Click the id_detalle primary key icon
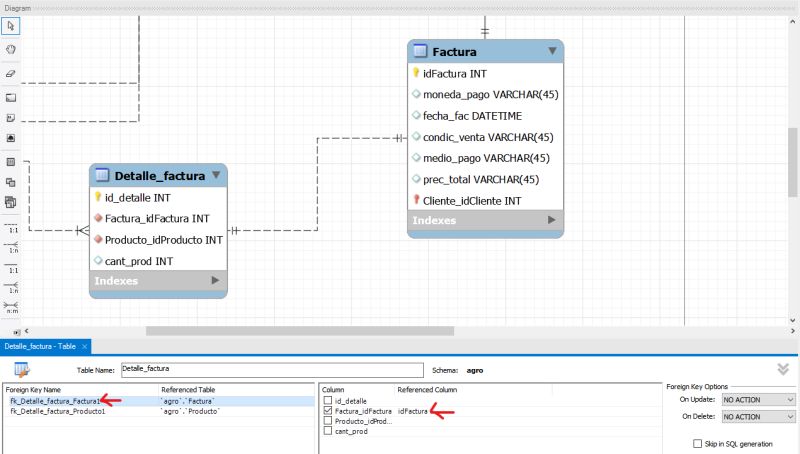800x454 pixels. 98,197
